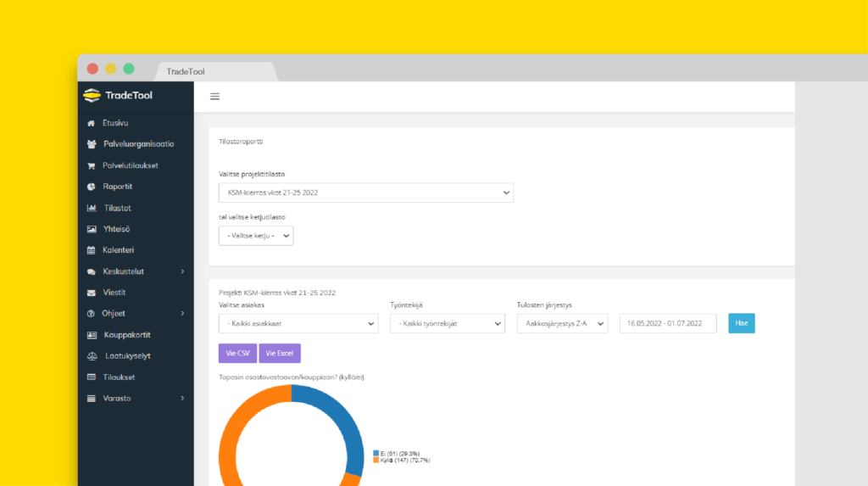The width and height of the screenshot is (868, 486).
Task: Expand the Keskustelut submenu arrow
Action: [183, 271]
